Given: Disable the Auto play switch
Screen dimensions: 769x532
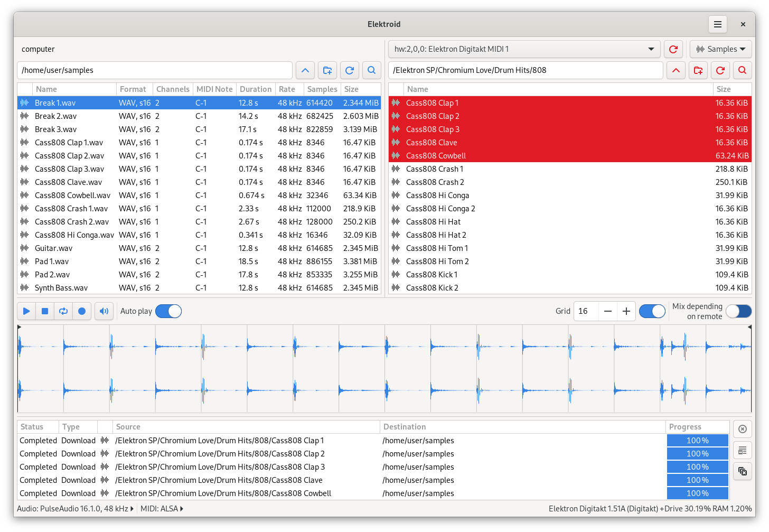Looking at the screenshot, I should coord(168,311).
